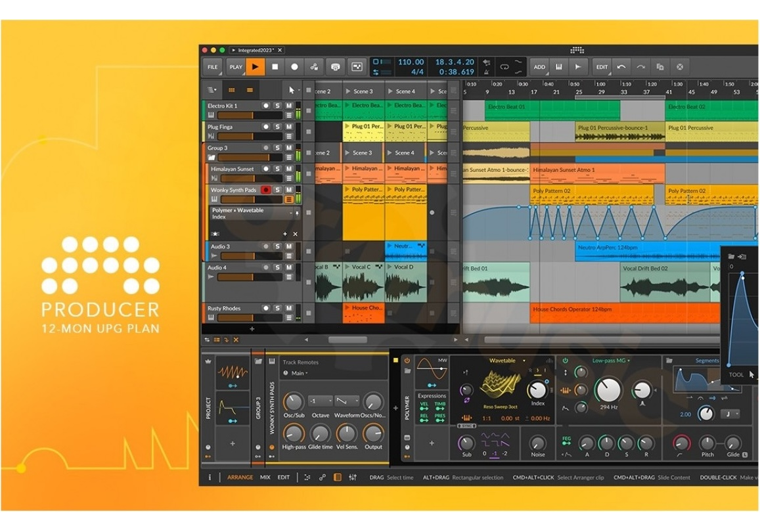Click the FEG modulation routing icon
The image size is (760, 532).
coord(566,440)
